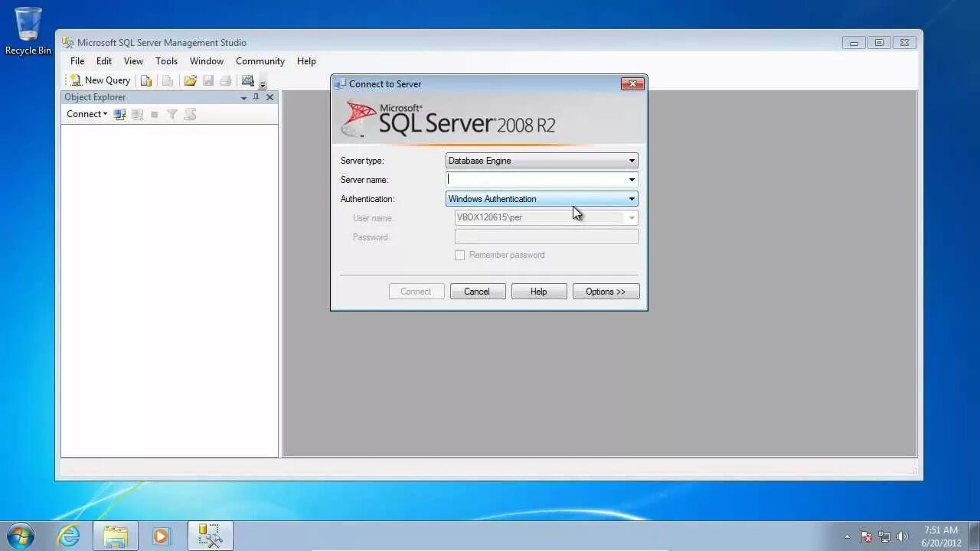This screenshot has width=980, height=551.
Task: Open the Window menu
Action: 207,61
